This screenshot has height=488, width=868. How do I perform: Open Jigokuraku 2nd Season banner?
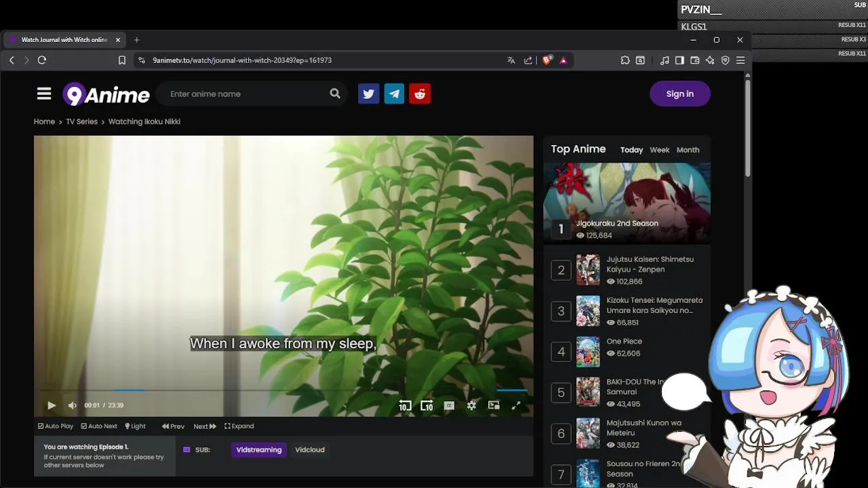(x=627, y=203)
